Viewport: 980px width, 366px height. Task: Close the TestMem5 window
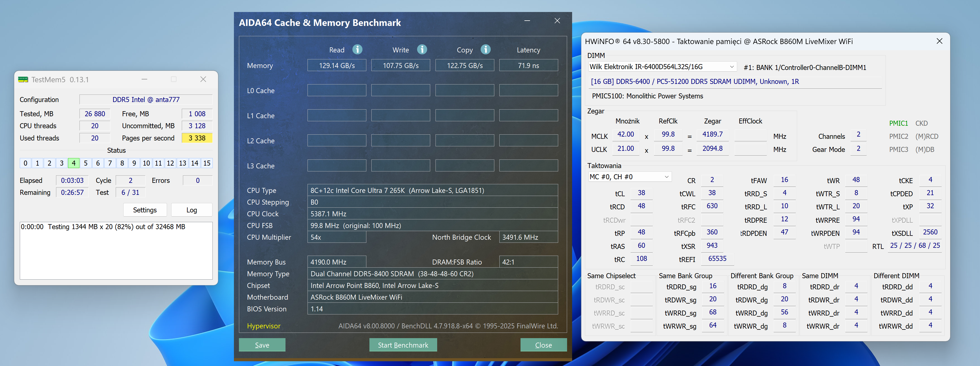click(203, 79)
